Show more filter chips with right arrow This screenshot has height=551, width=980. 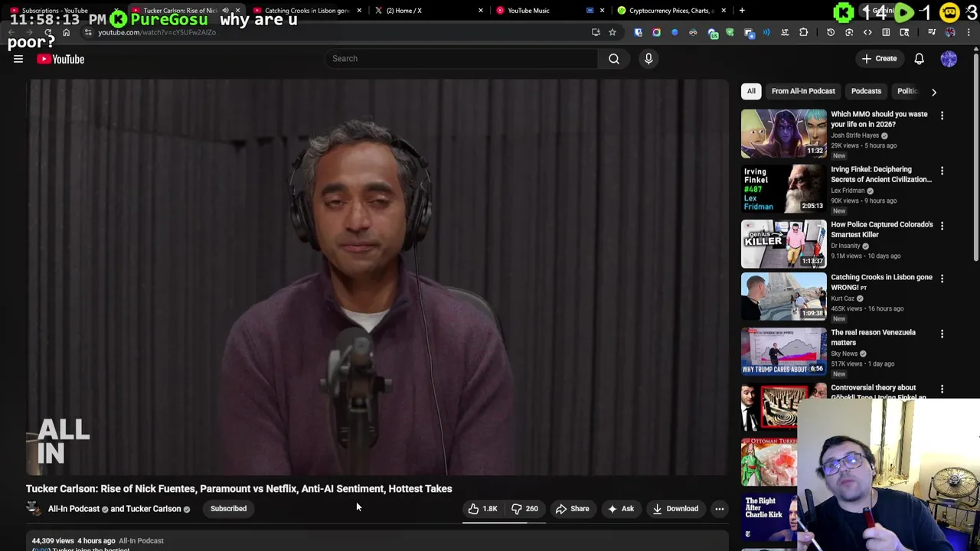coord(933,91)
